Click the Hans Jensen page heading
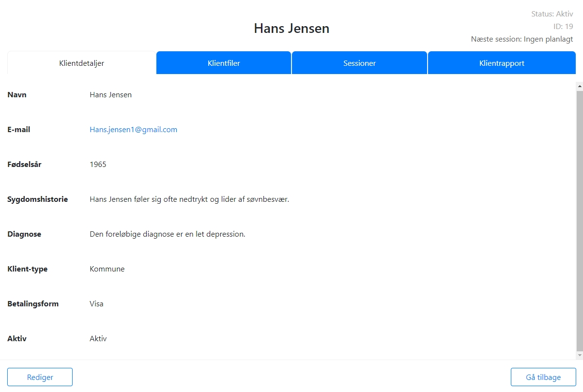This screenshot has width=583, height=392. point(291,29)
